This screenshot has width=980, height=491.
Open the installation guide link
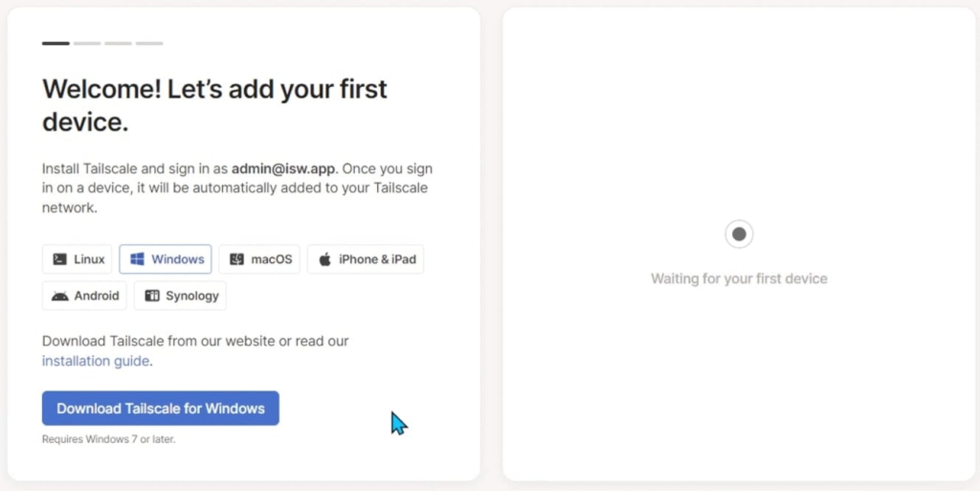click(96, 361)
